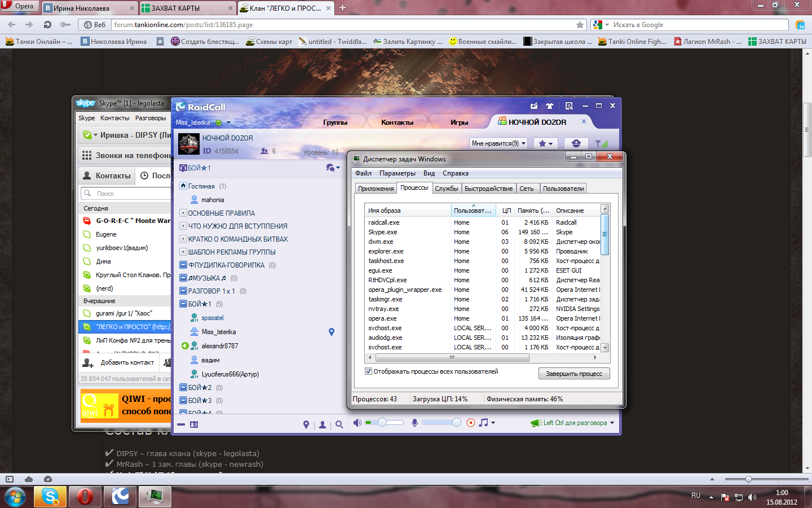Screen dimensions: 812x508
Task: Switch to Сеть tab in Task Manager
Action: [x=527, y=189]
